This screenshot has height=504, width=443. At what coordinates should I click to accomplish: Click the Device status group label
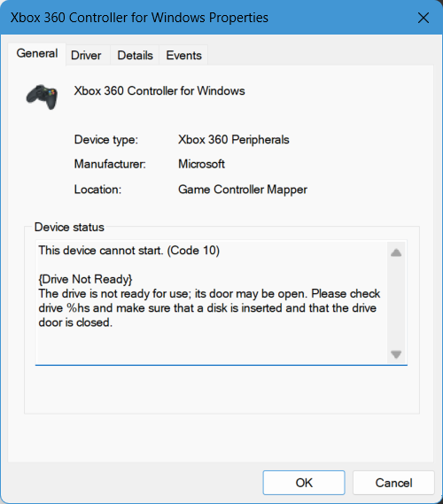pos(69,228)
